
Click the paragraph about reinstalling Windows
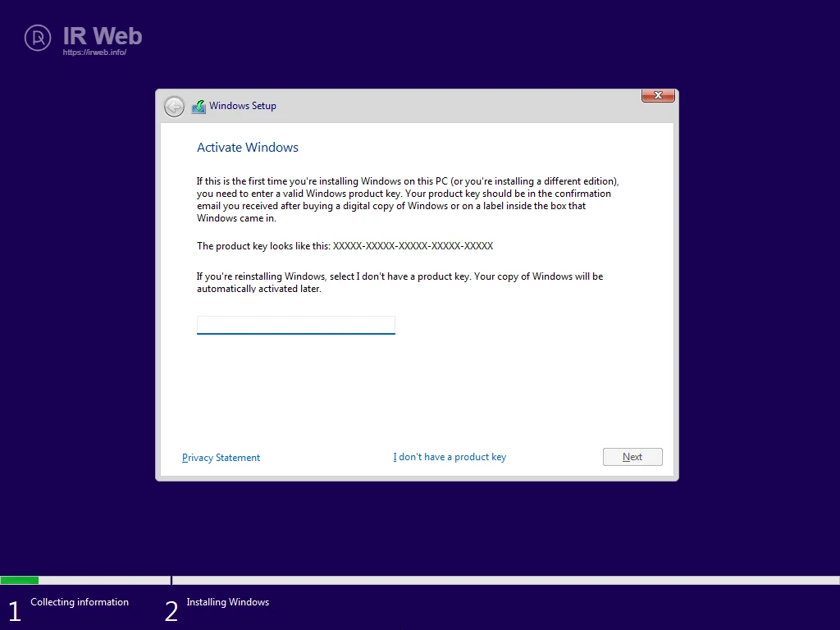399,282
